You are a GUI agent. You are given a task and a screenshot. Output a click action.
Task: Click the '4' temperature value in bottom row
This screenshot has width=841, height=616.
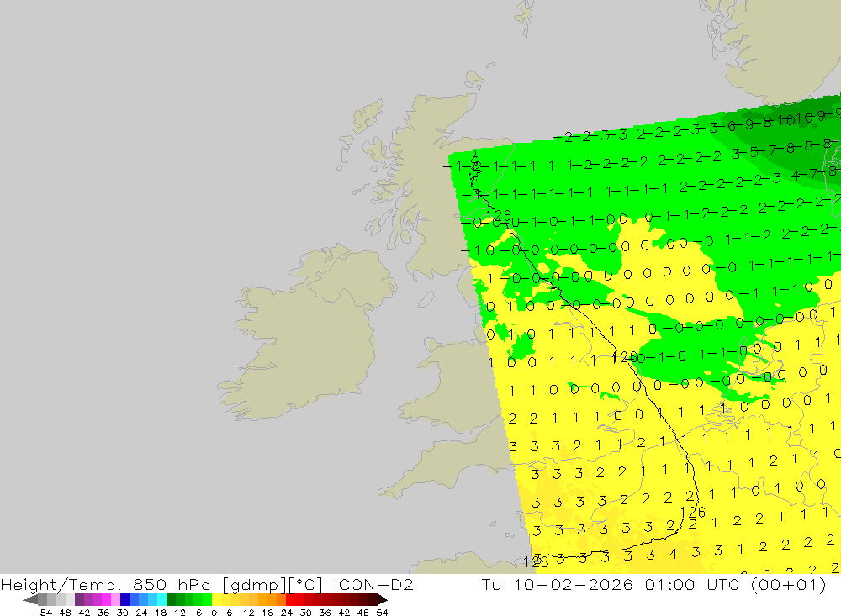(674, 555)
